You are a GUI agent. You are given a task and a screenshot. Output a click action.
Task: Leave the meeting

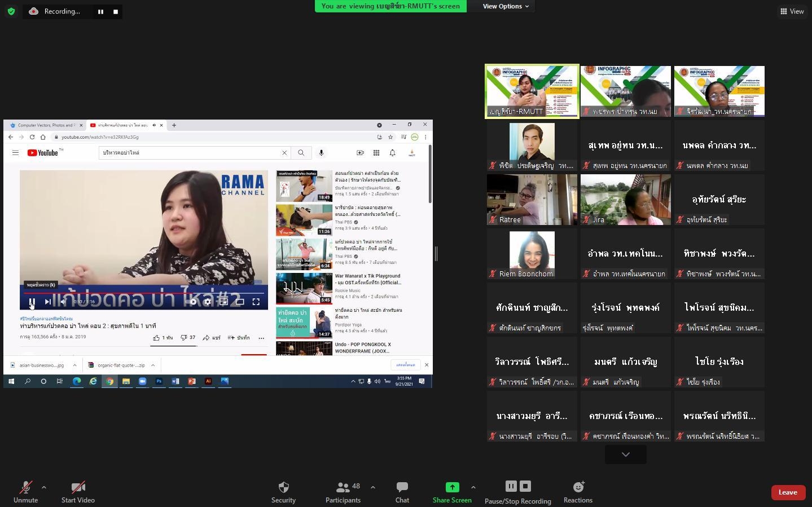(788, 492)
